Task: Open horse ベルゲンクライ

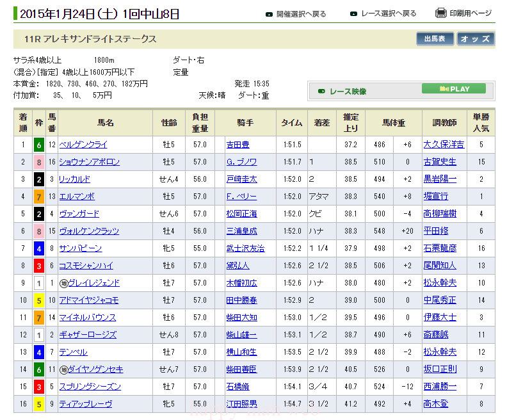Action: point(83,145)
